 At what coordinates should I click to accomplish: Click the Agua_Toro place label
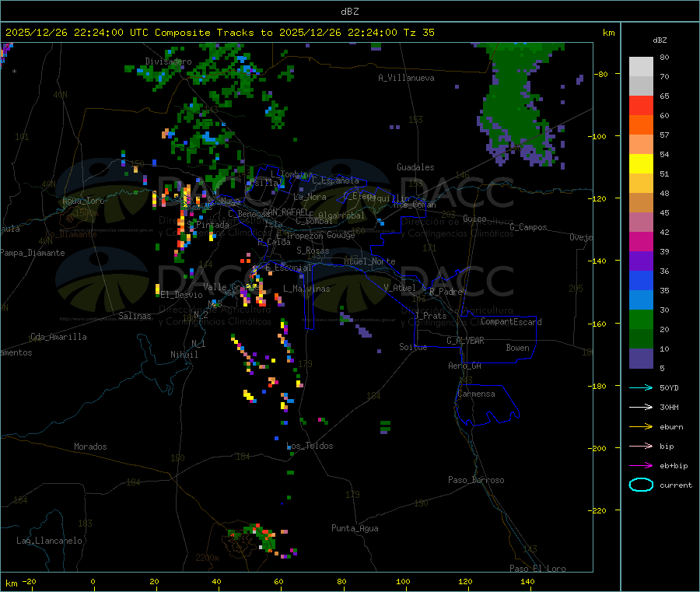coord(83,201)
